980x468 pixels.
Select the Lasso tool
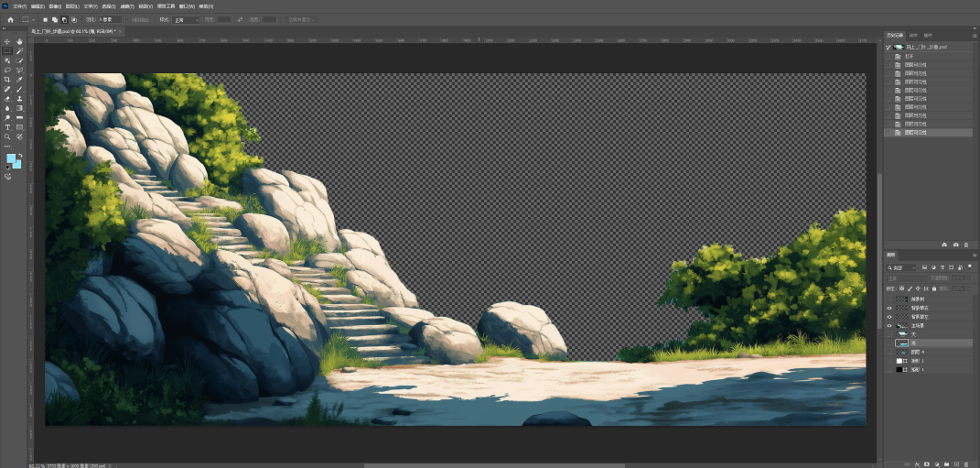pos(7,70)
